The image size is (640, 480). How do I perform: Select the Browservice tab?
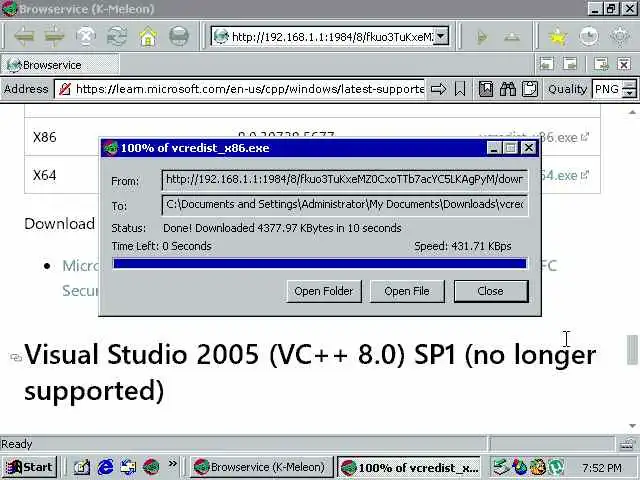[x=60, y=65]
